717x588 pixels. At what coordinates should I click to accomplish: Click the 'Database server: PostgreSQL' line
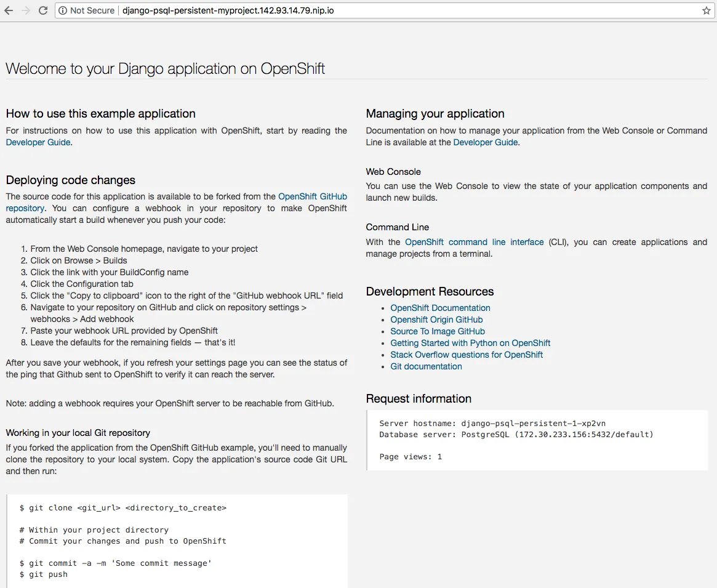[x=516, y=434]
